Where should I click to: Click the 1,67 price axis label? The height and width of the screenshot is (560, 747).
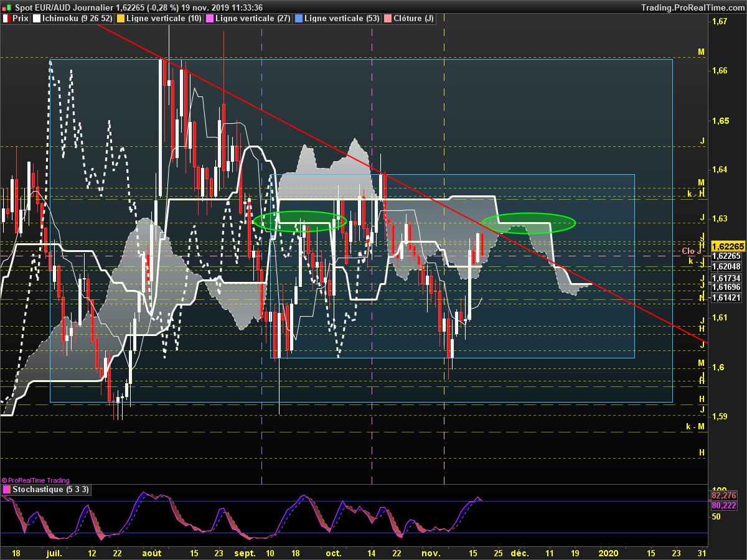tap(719, 22)
